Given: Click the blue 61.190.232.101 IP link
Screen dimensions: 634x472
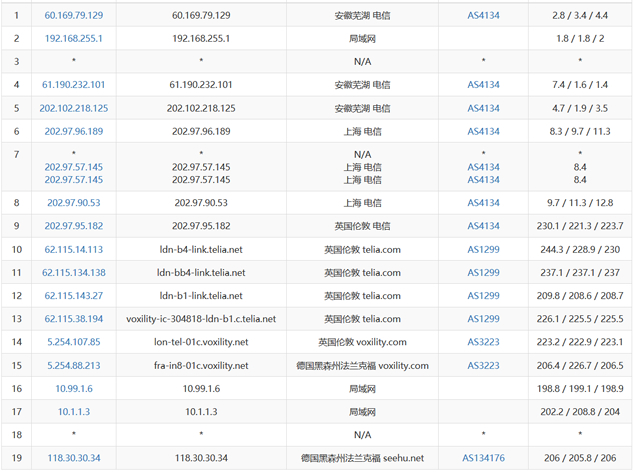Looking at the screenshot, I should (74, 85).
